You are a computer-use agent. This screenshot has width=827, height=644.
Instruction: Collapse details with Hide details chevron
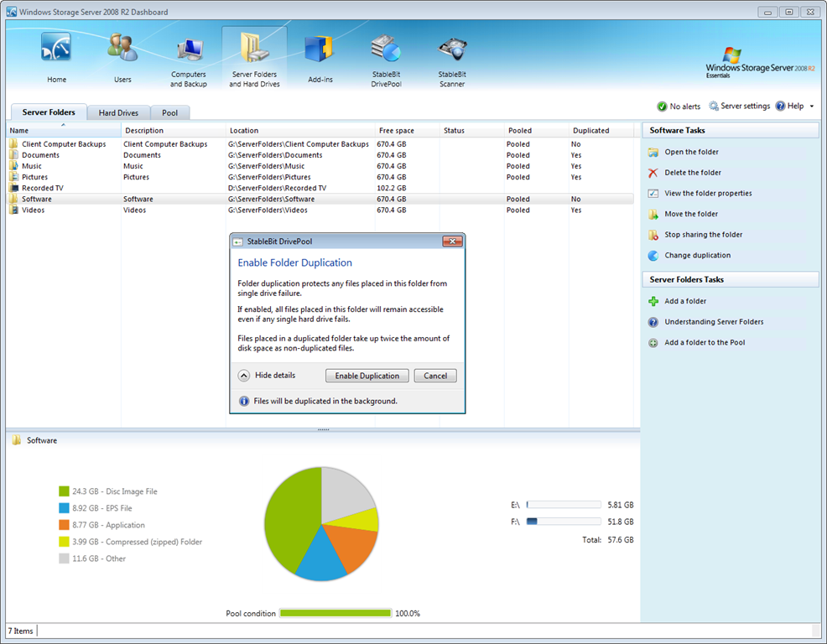(x=244, y=376)
